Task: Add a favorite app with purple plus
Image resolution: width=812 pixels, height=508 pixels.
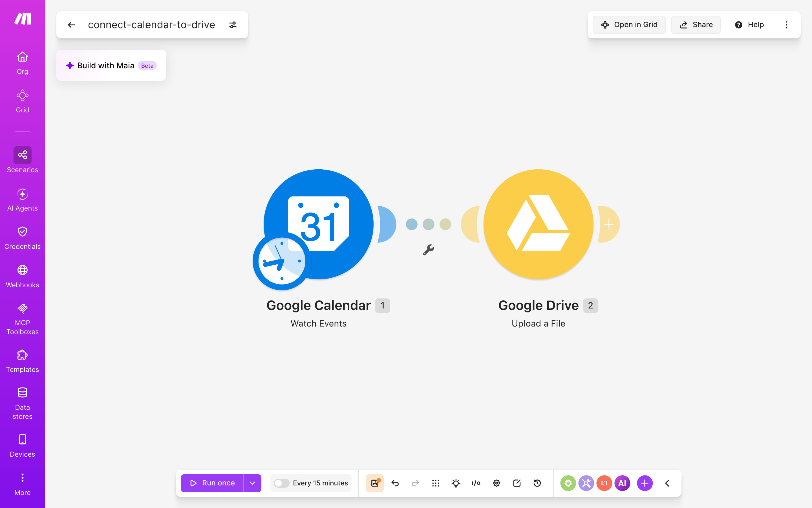Action: click(x=645, y=483)
